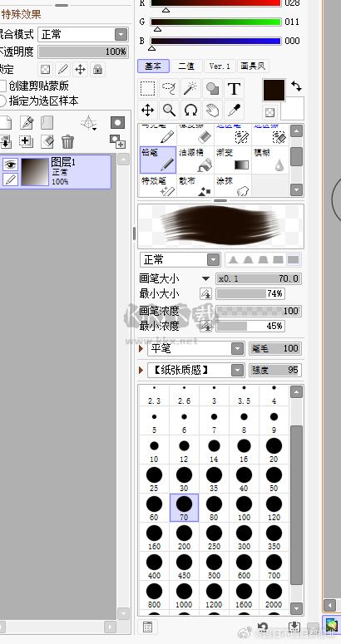
Task: Toggle pressure icon for 最小浓度
Action: tap(205, 326)
